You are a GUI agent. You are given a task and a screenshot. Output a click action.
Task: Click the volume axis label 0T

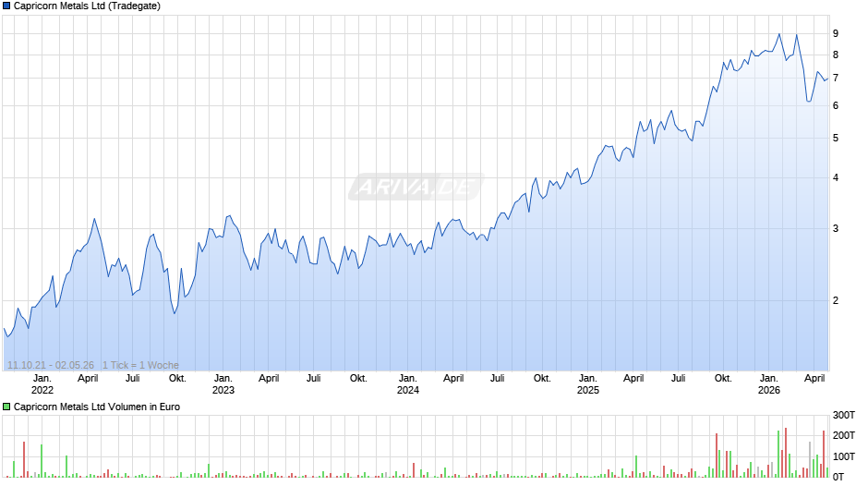tap(838, 477)
